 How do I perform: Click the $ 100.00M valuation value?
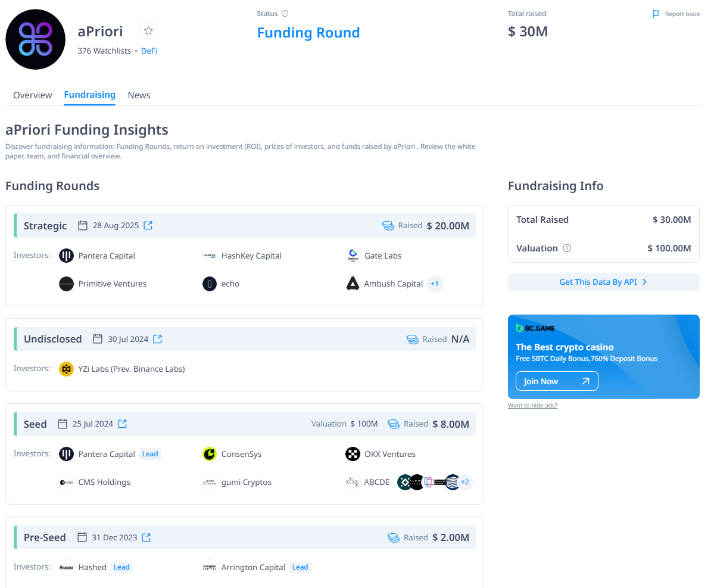pos(669,248)
